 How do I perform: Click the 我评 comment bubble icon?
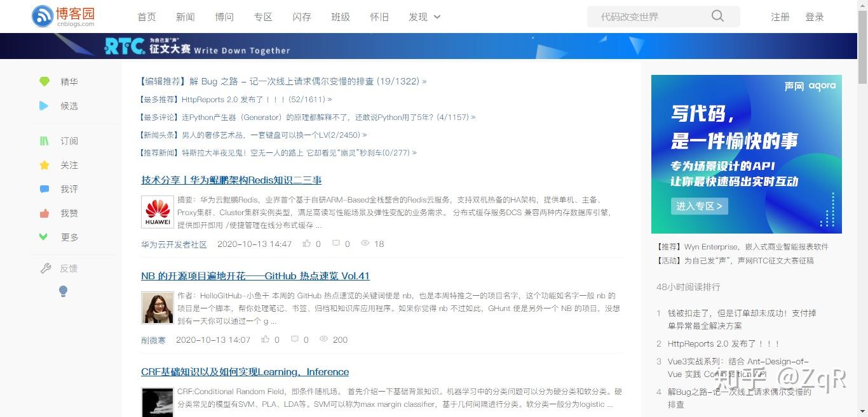click(x=44, y=189)
